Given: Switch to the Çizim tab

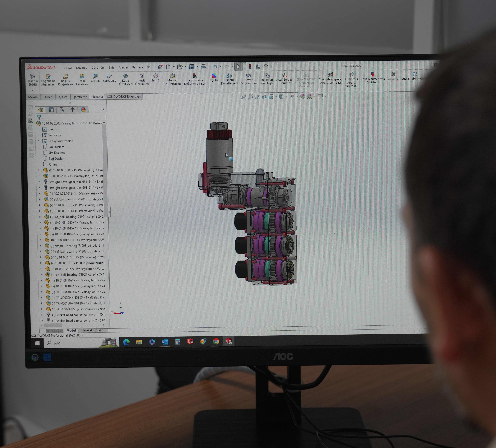Looking at the screenshot, I should (63, 97).
